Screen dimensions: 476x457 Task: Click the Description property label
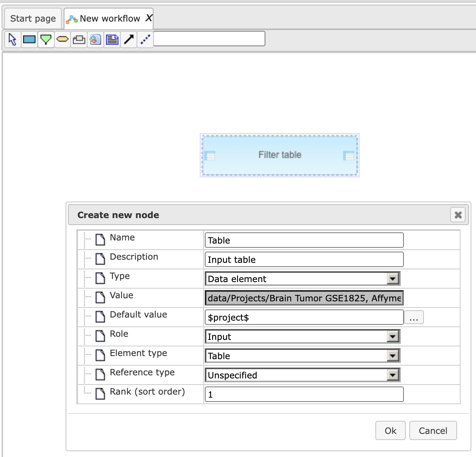(x=134, y=257)
